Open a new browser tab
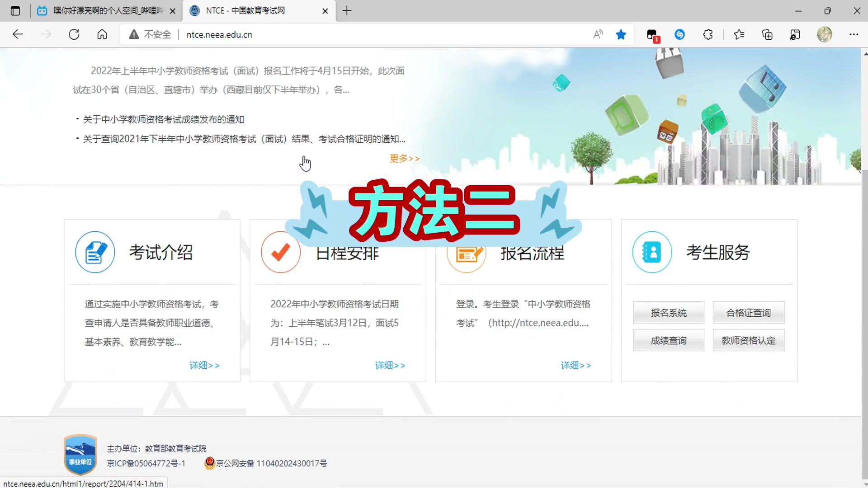The height and width of the screenshot is (488, 868). 347,10
